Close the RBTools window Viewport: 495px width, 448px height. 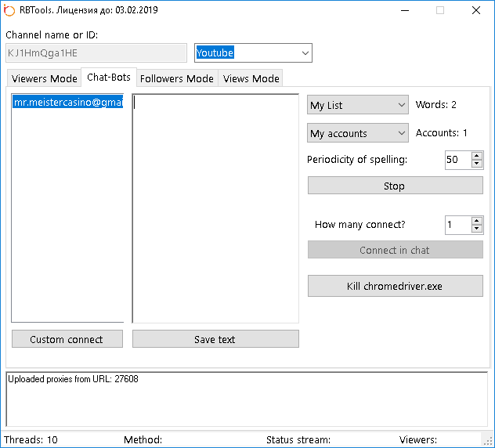point(475,10)
